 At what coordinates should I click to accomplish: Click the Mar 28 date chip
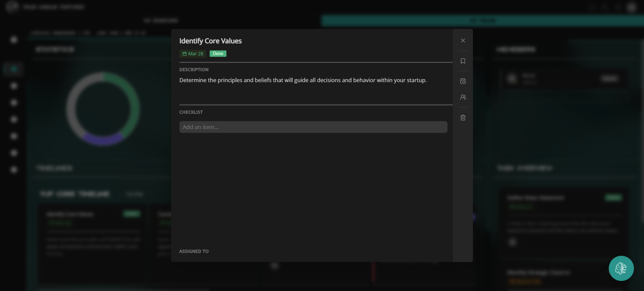point(193,54)
